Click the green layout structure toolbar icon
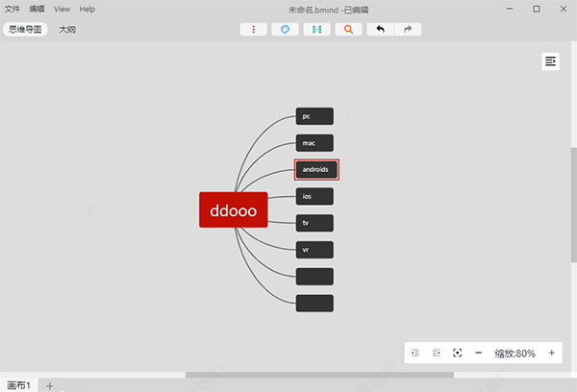 point(316,30)
